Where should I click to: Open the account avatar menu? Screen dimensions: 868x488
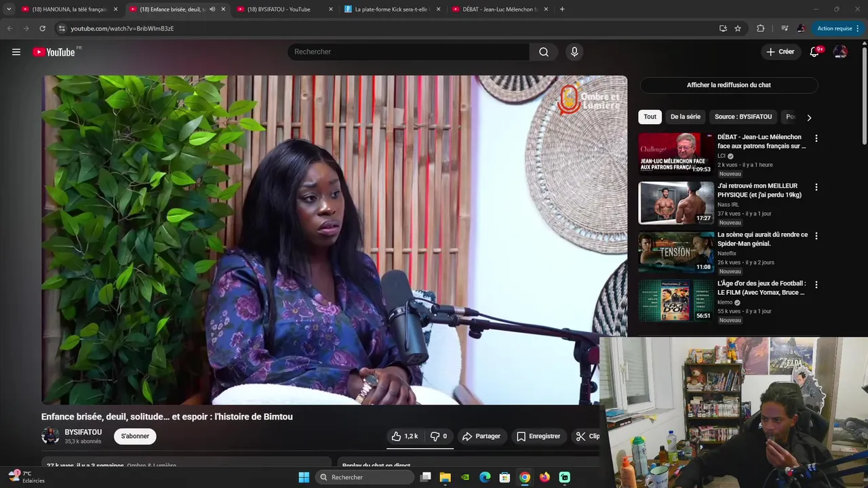[x=840, y=52]
